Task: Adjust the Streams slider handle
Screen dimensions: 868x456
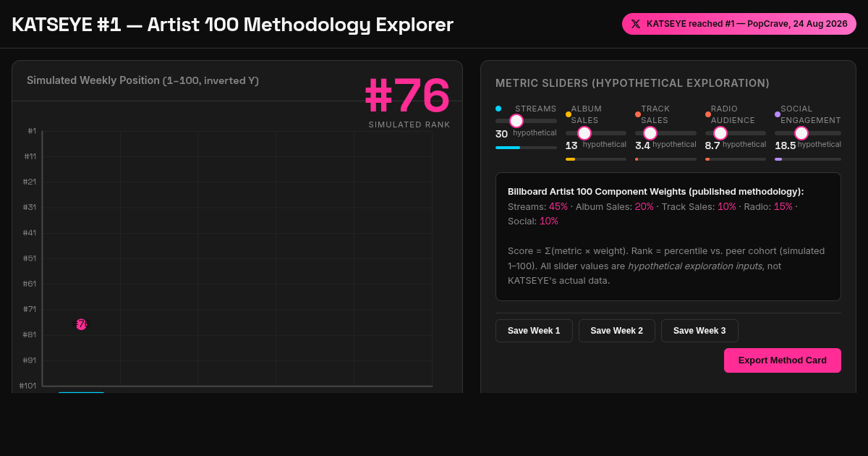Action: [x=516, y=121]
